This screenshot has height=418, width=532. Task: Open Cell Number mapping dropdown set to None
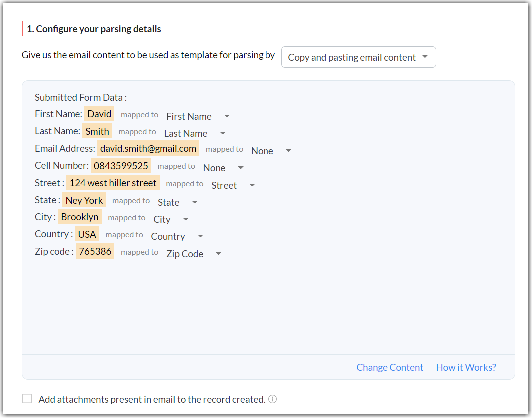(223, 168)
